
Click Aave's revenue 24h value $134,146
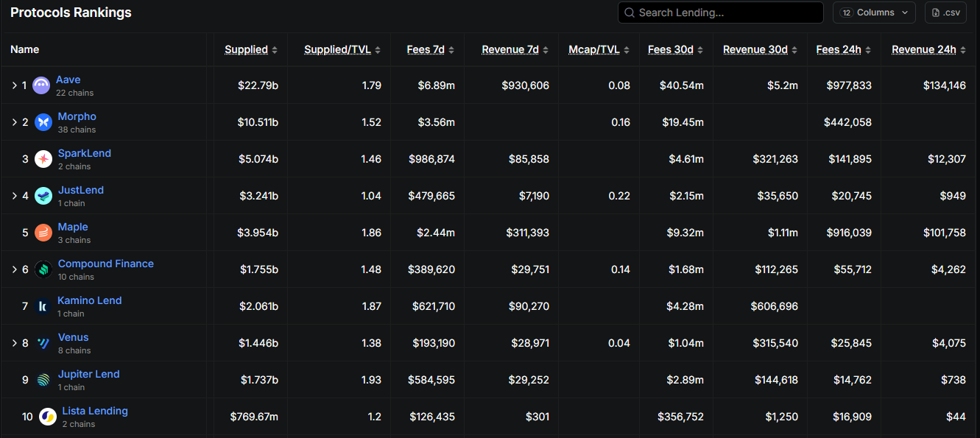coord(945,85)
